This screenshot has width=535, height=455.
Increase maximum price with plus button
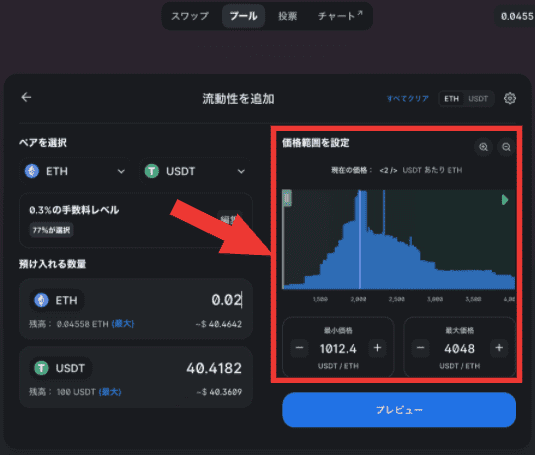[499, 348]
